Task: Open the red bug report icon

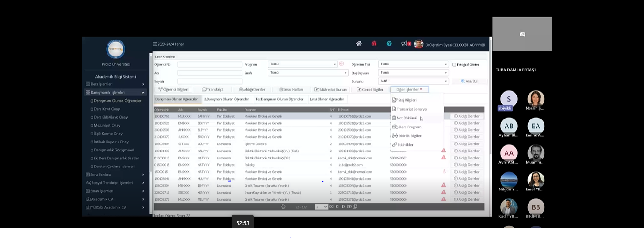Action: pos(374,44)
